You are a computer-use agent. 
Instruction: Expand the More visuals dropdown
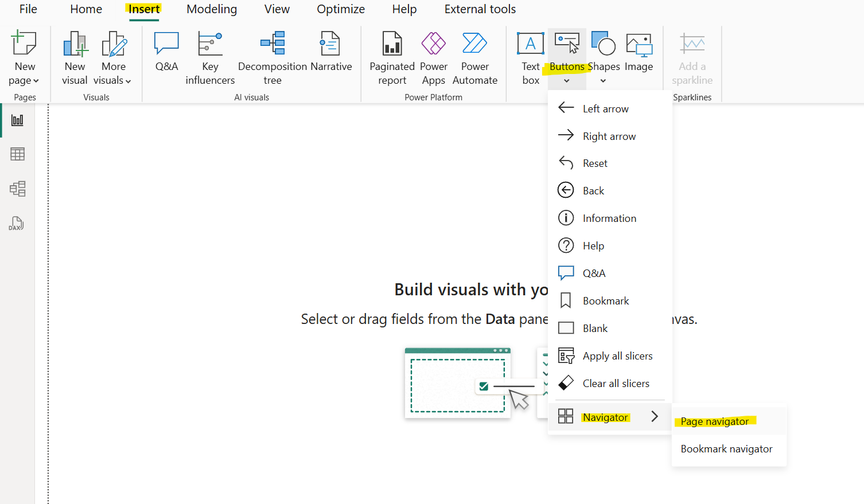tap(113, 57)
